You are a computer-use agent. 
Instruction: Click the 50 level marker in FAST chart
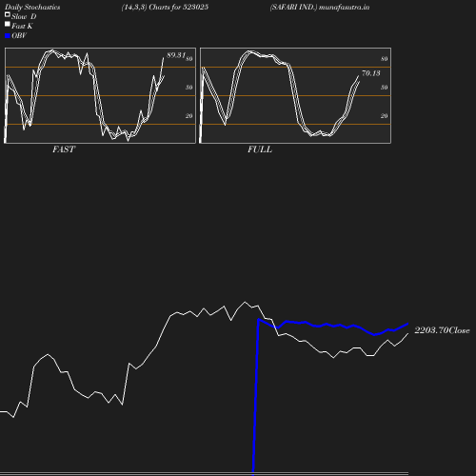(x=189, y=88)
